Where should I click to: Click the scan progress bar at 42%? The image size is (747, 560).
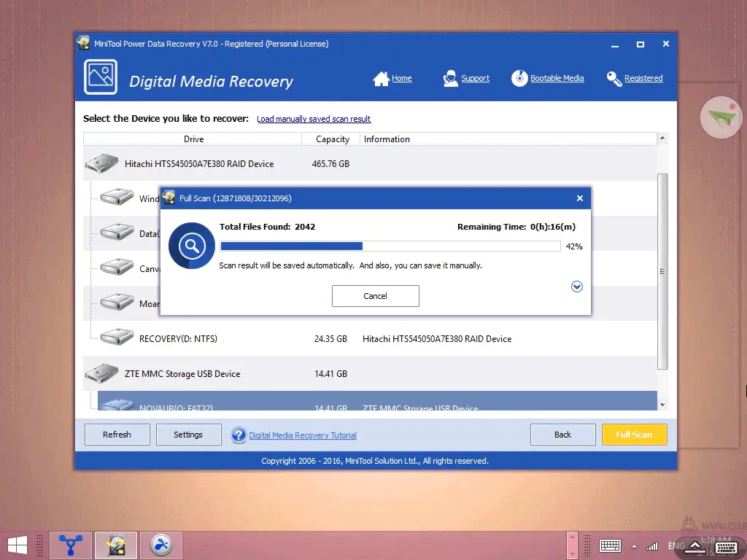click(x=390, y=246)
